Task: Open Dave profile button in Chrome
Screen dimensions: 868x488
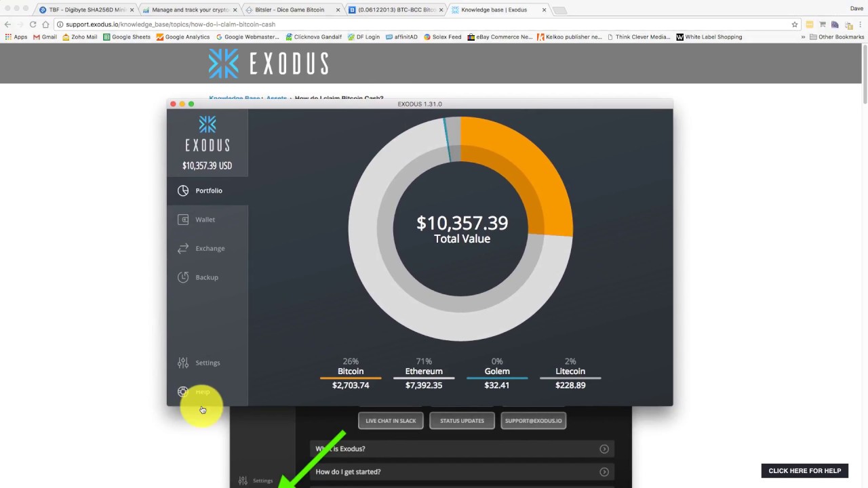Action: coord(856,9)
